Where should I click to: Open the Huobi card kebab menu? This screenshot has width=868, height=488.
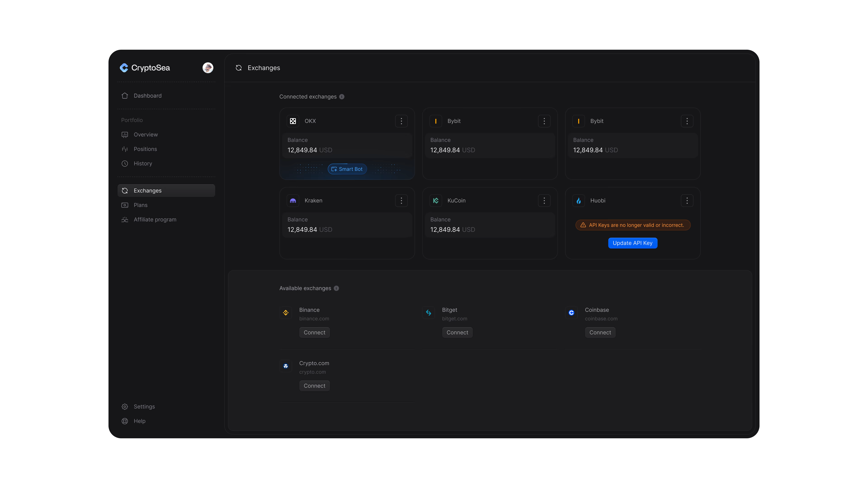687,200
